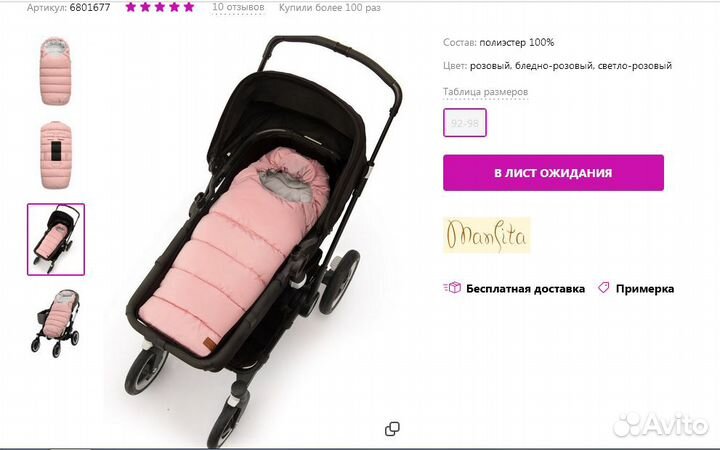Click the Бесплатная доставка label
Image resolution: width=720 pixels, height=450 pixels.
click(525, 289)
